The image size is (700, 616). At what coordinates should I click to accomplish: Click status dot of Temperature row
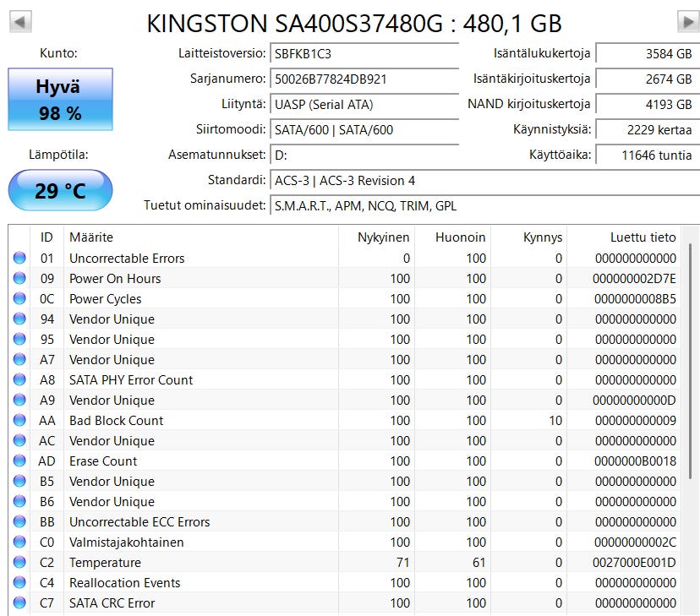click(19, 563)
